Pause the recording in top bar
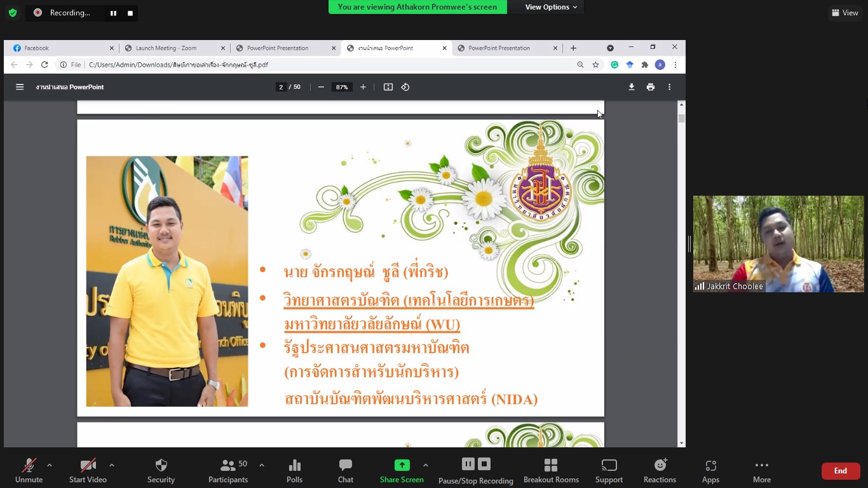The height and width of the screenshot is (488, 868). coord(113,13)
